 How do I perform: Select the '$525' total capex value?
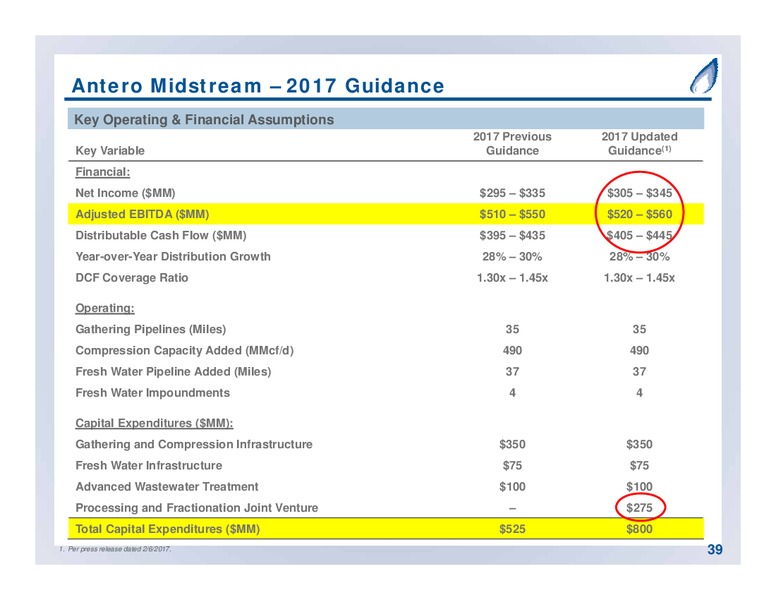click(x=512, y=529)
